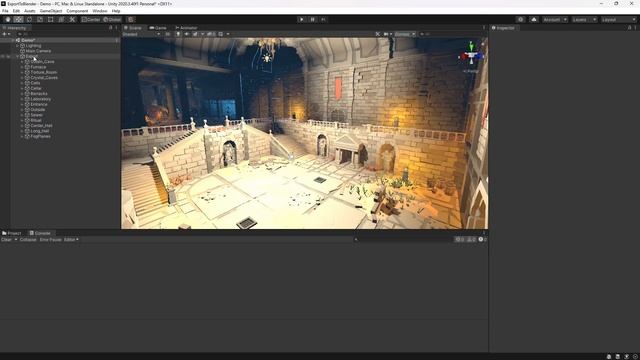This screenshot has height=360, width=640.
Task: Toggle the scene grid visibility icon
Action: pyautogui.click(x=221, y=34)
